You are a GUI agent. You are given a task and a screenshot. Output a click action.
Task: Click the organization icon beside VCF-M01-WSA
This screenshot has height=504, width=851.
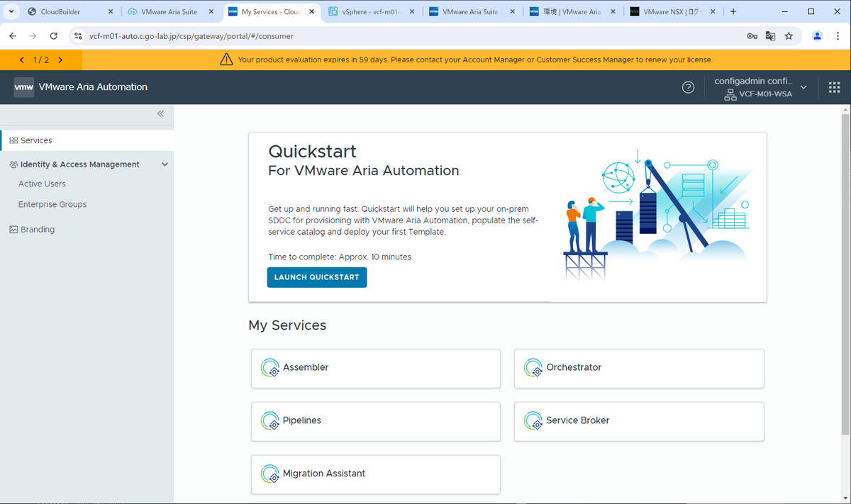tap(730, 94)
